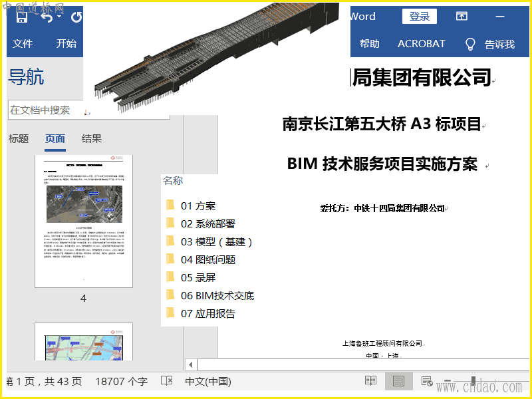Click word count 18707 个字

[122, 382]
